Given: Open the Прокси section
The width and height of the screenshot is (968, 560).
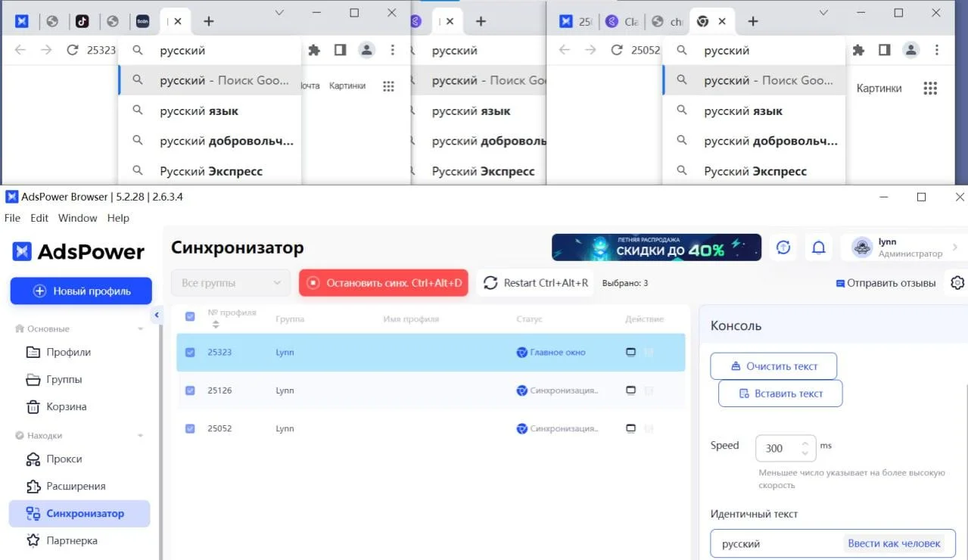Looking at the screenshot, I should [64, 459].
